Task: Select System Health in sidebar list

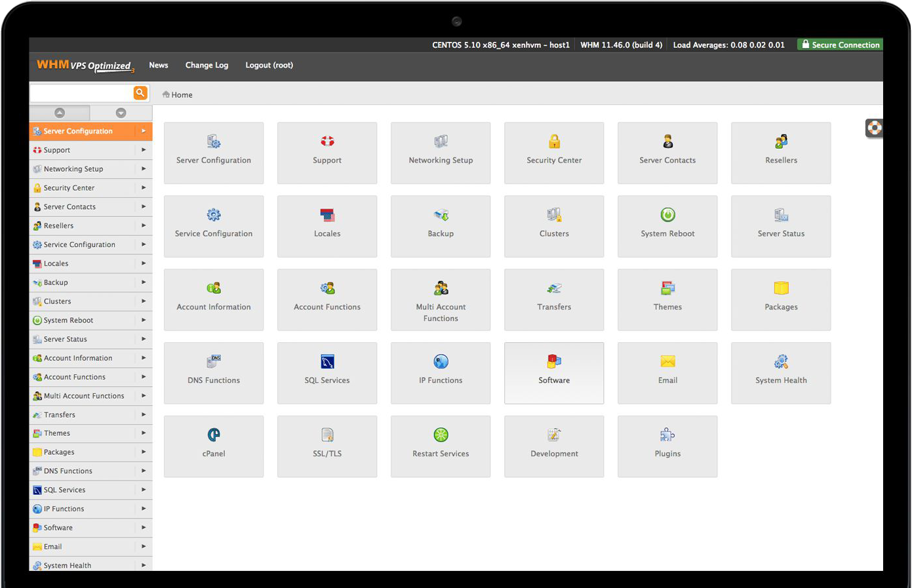Action: pyautogui.click(x=90, y=565)
